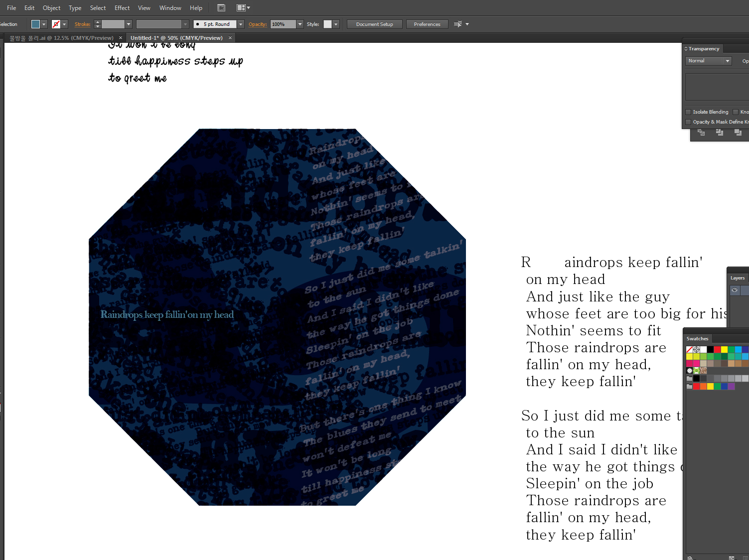Click the Transparency panel thumbnail preview area
This screenshot has height=560, width=749.
point(717,87)
